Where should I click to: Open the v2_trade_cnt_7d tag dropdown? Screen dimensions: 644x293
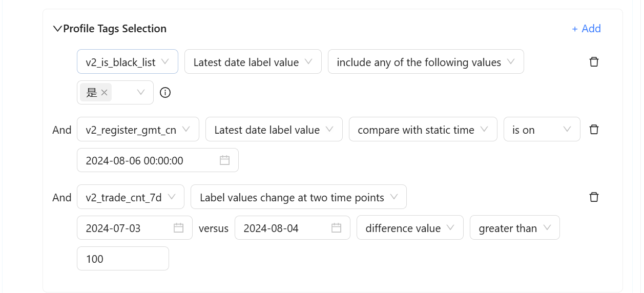point(130,197)
